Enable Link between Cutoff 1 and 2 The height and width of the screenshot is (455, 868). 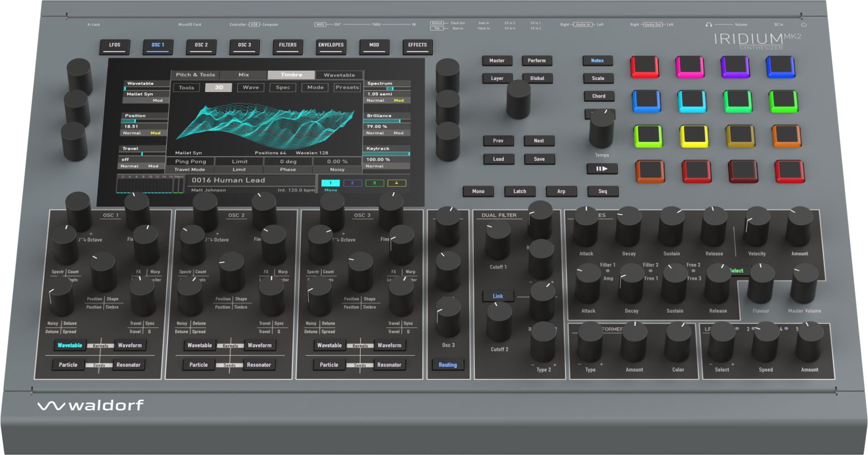[x=498, y=296]
